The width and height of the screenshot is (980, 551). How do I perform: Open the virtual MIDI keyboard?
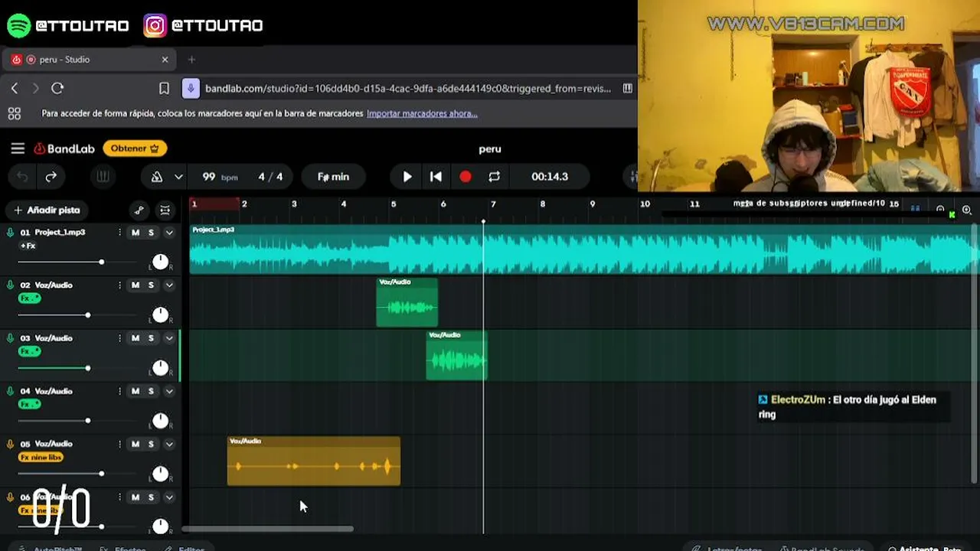point(103,177)
